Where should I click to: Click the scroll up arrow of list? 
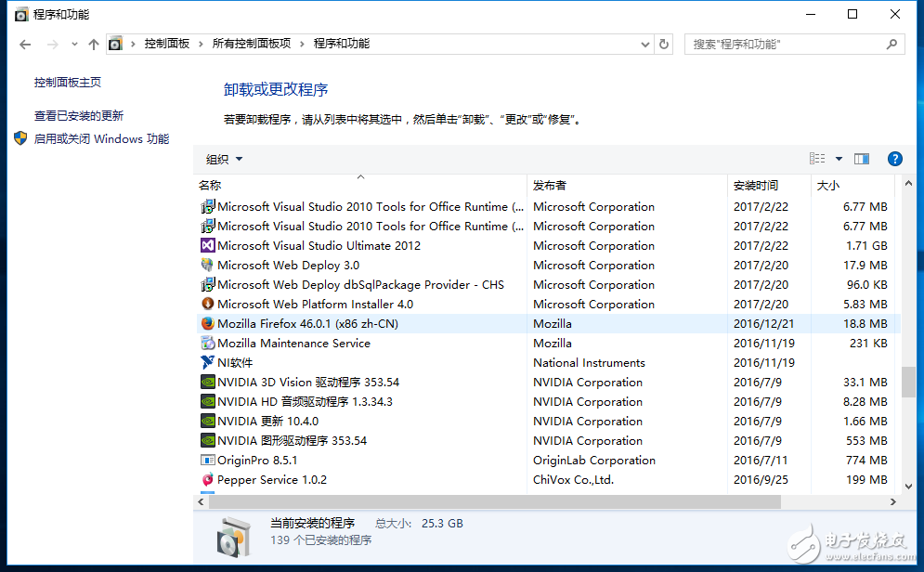tap(908, 184)
